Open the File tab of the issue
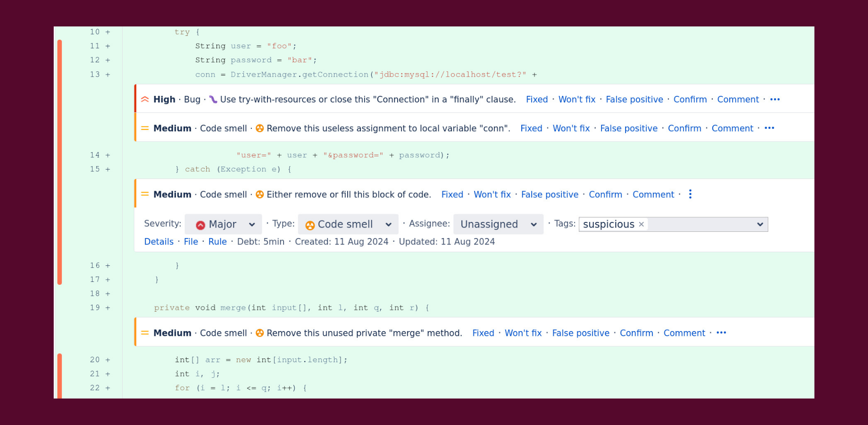The height and width of the screenshot is (425, 868). pyautogui.click(x=191, y=242)
